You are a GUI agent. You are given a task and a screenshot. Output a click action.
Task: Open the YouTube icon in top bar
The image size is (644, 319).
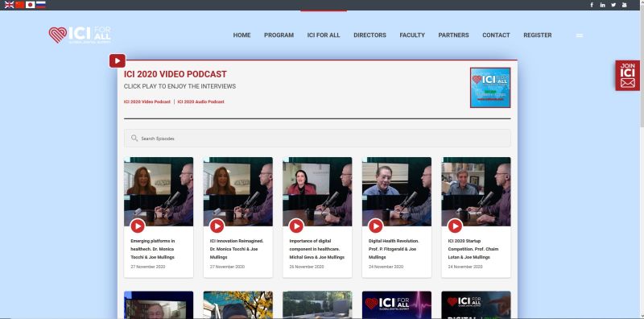[625, 5]
